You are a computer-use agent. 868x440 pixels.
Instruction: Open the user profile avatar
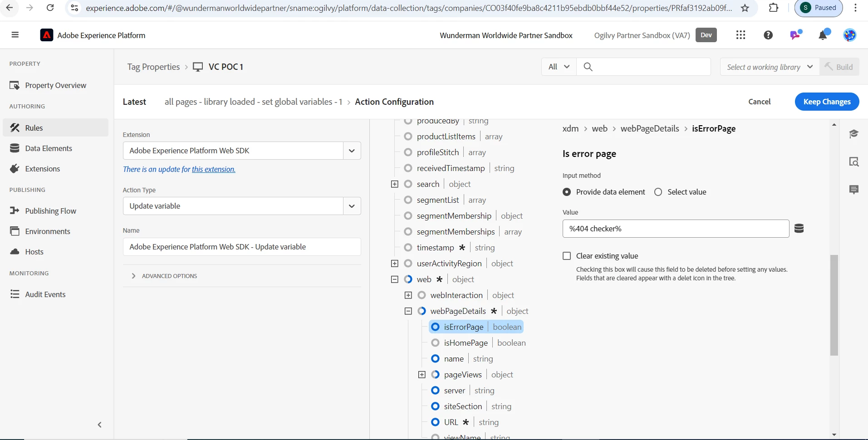coord(849,35)
